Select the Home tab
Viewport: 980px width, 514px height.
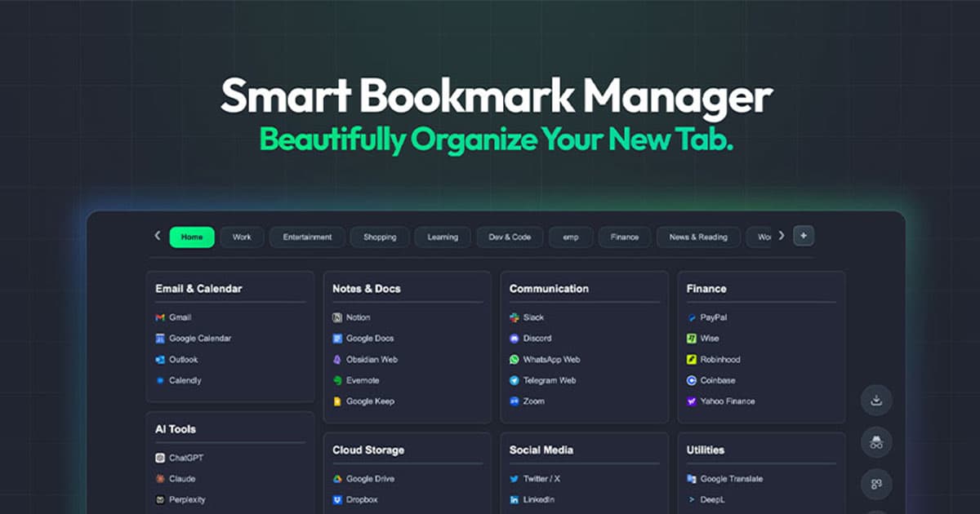tap(192, 237)
